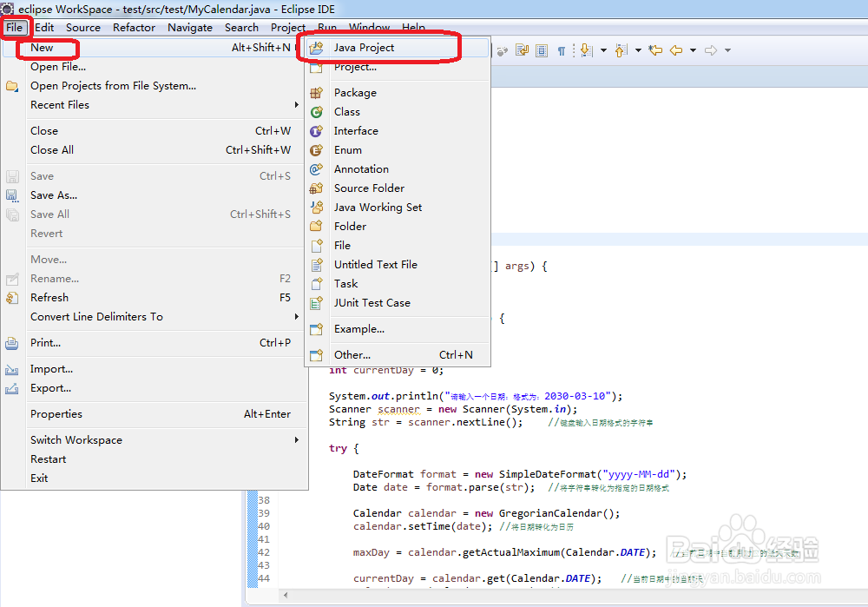Click the JUnit Test Case icon
The image size is (868, 607).
point(316,303)
